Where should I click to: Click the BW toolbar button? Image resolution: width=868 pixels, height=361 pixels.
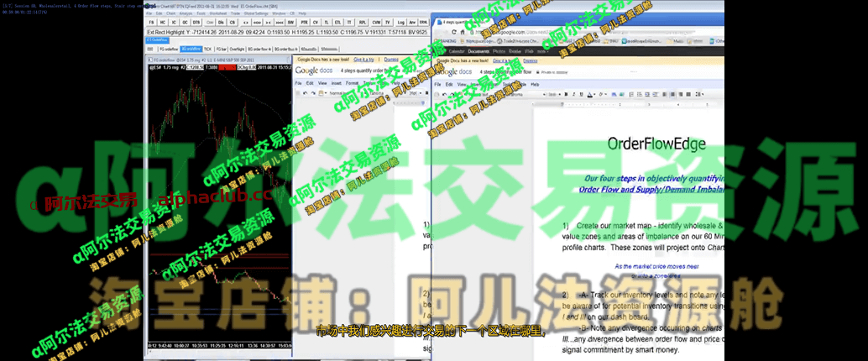pos(290,23)
